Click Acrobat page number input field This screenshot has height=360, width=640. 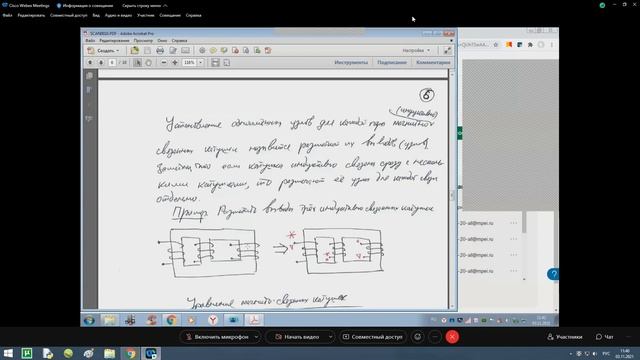click(112, 62)
